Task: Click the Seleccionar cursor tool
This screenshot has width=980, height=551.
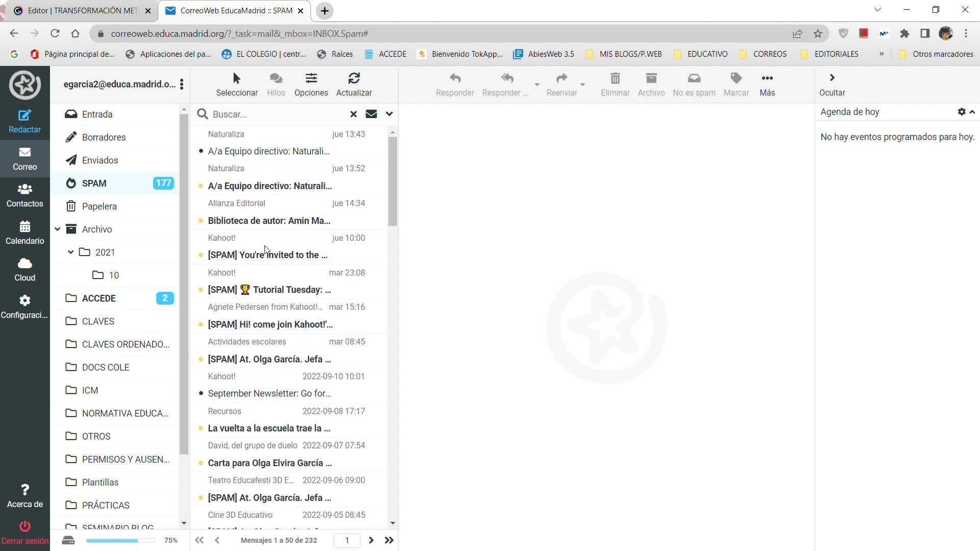Action: [236, 79]
